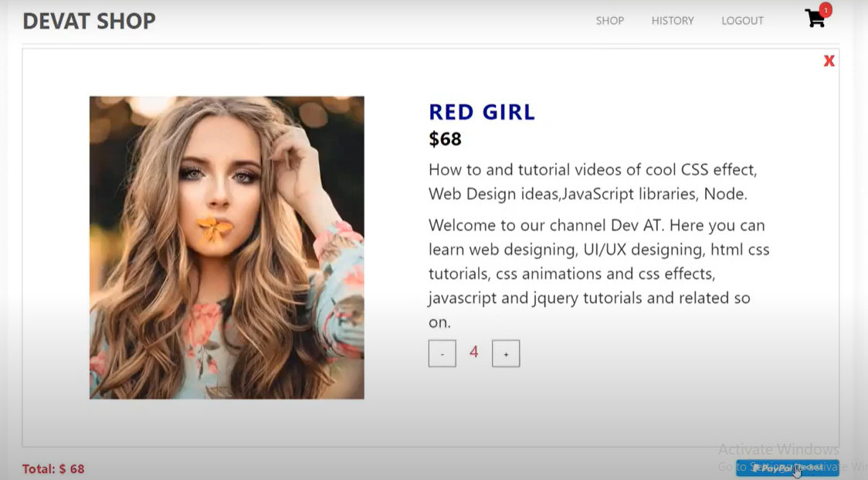Increase quantity with the plus button
Image resolution: width=868 pixels, height=480 pixels.
[x=506, y=354]
